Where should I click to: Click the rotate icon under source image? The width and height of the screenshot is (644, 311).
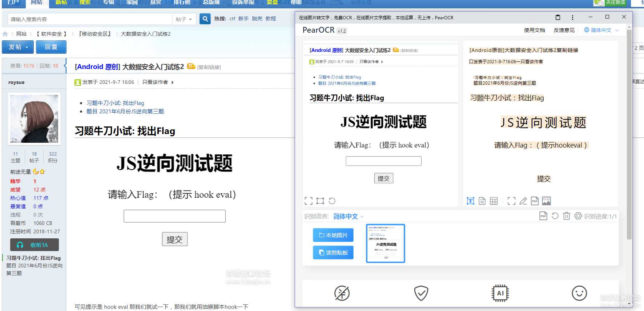point(332,201)
